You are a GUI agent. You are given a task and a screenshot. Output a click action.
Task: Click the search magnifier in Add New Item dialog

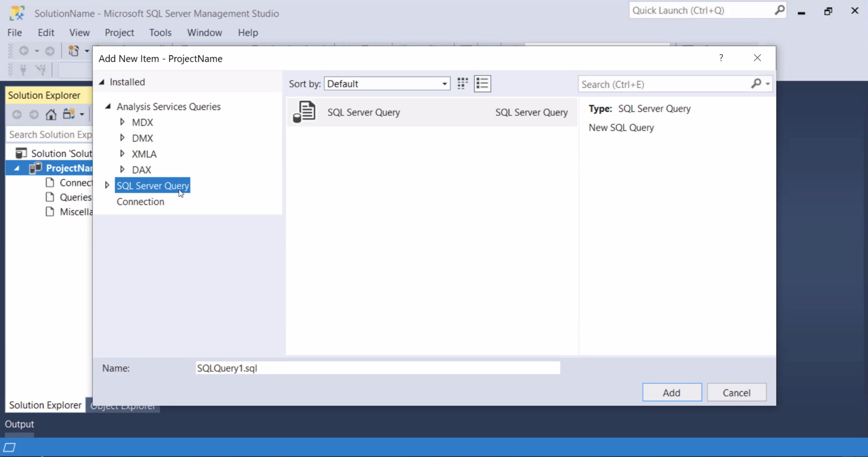pyautogui.click(x=756, y=83)
